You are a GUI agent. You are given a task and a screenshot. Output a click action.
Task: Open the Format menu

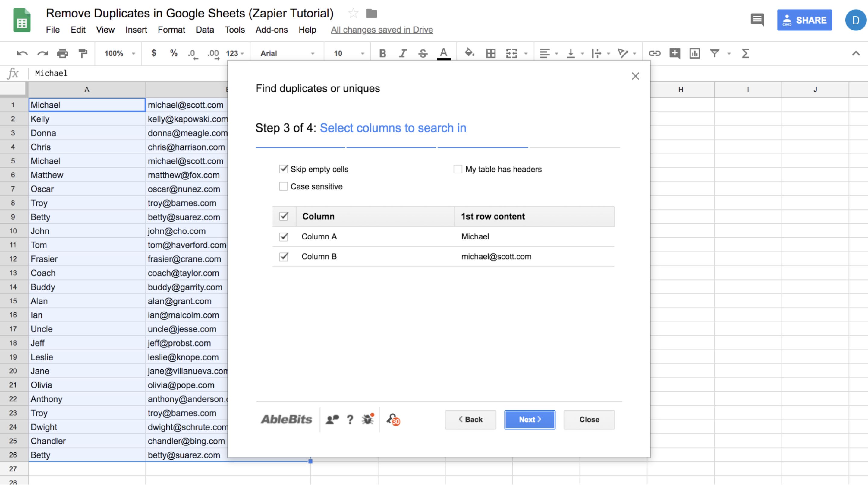(x=171, y=29)
